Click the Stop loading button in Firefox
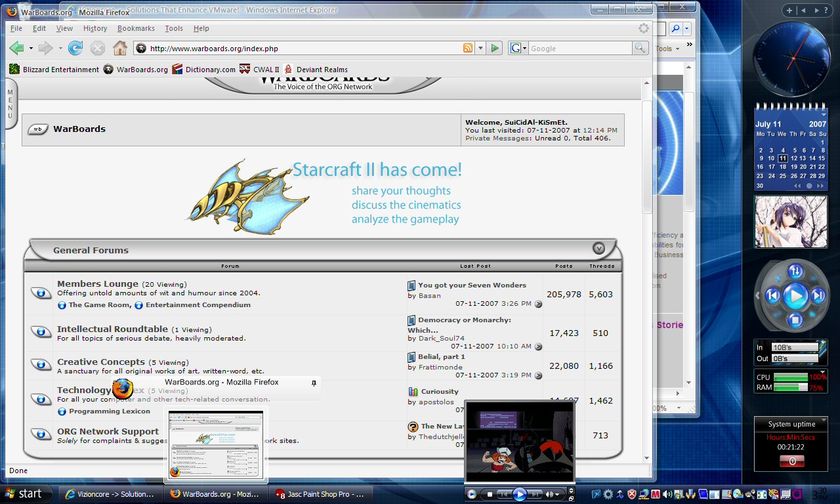The width and height of the screenshot is (840, 504). tap(97, 48)
